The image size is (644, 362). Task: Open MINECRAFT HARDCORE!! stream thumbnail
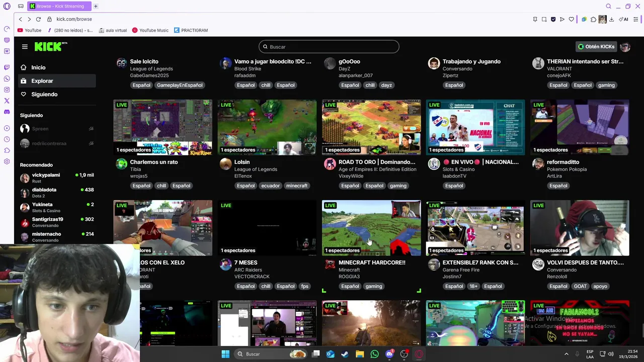tap(371, 228)
